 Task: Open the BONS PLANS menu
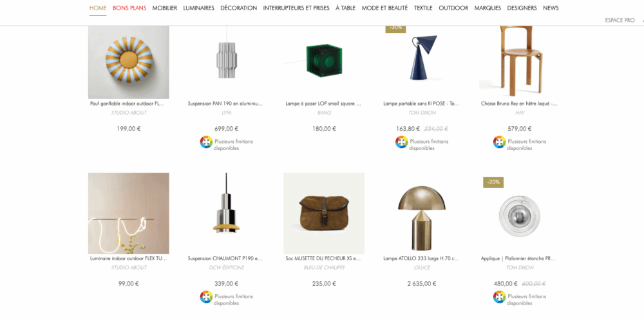129,8
